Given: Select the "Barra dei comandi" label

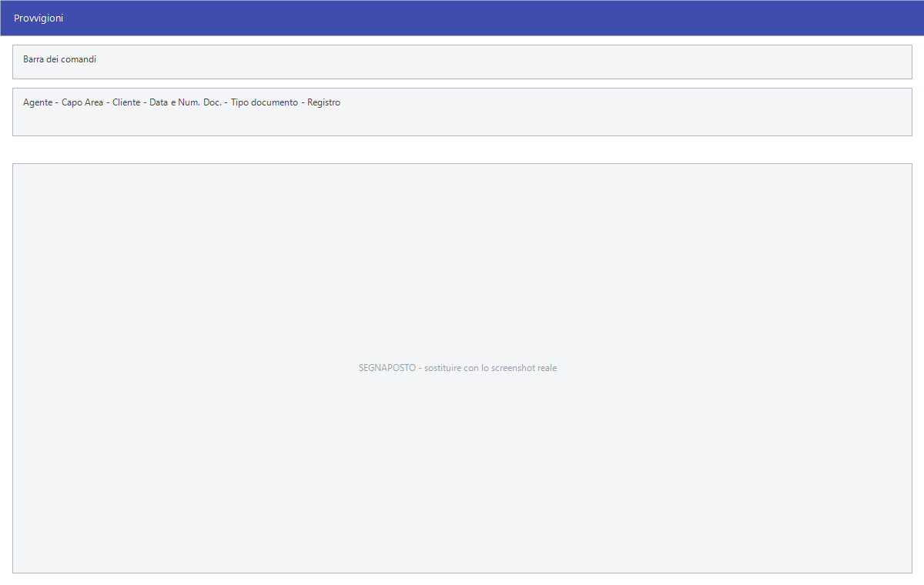Looking at the screenshot, I should [x=59, y=59].
